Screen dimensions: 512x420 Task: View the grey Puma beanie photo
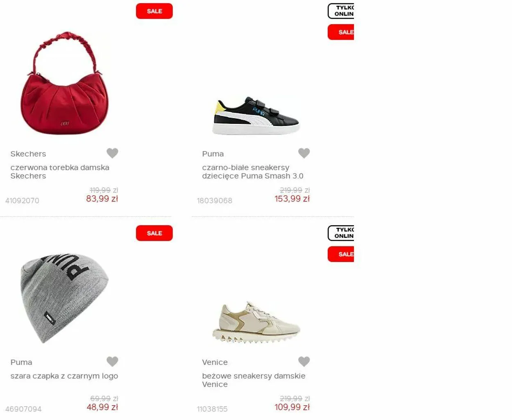coord(64,298)
